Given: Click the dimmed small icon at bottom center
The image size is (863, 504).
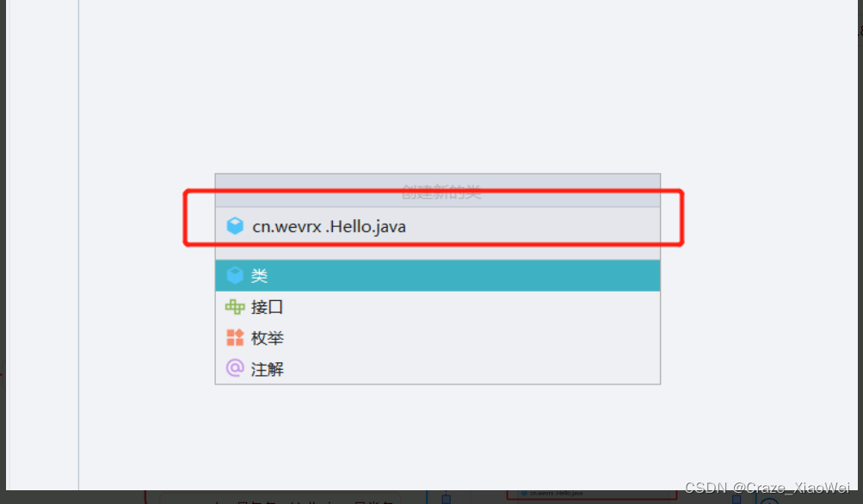Looking at the screenshot, I should click(x=447, y=499).
